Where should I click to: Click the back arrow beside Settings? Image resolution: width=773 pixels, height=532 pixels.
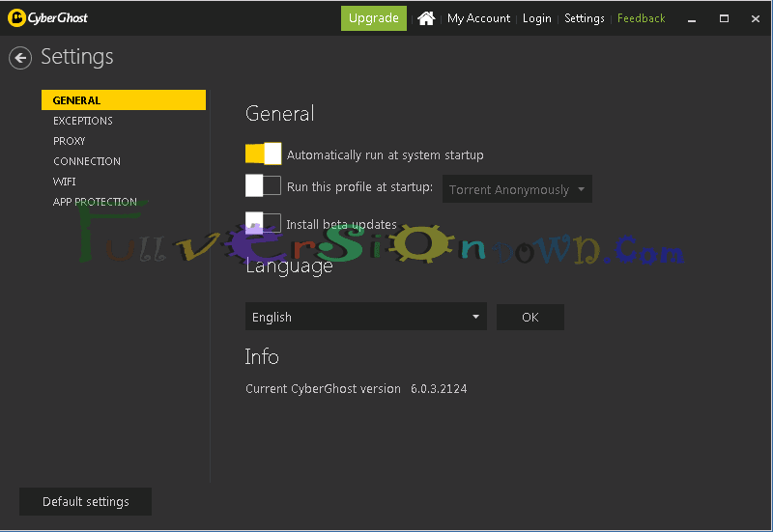[x=20, y=58]
